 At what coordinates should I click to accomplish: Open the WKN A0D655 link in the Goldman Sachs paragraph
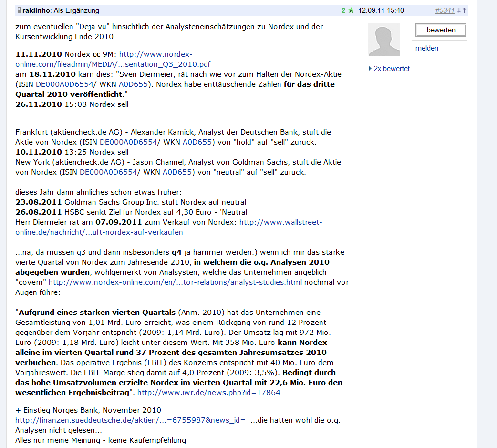(177, 172)
